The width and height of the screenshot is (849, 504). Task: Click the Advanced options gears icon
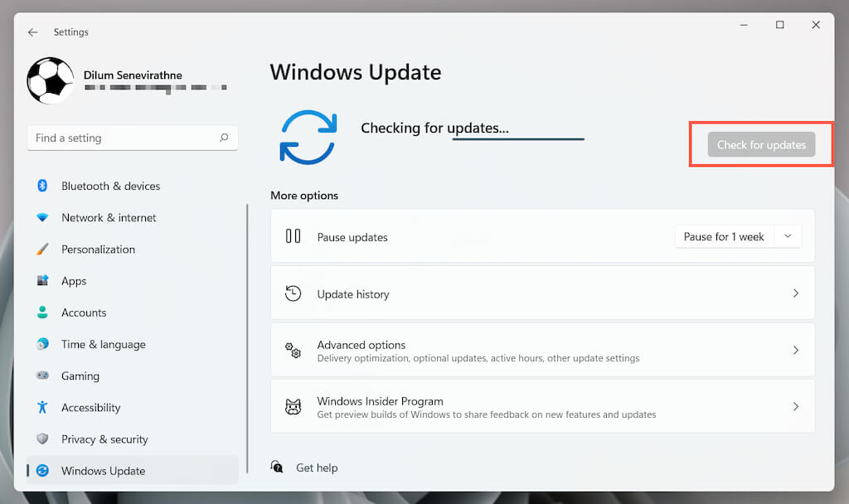[x=293, y=351]
